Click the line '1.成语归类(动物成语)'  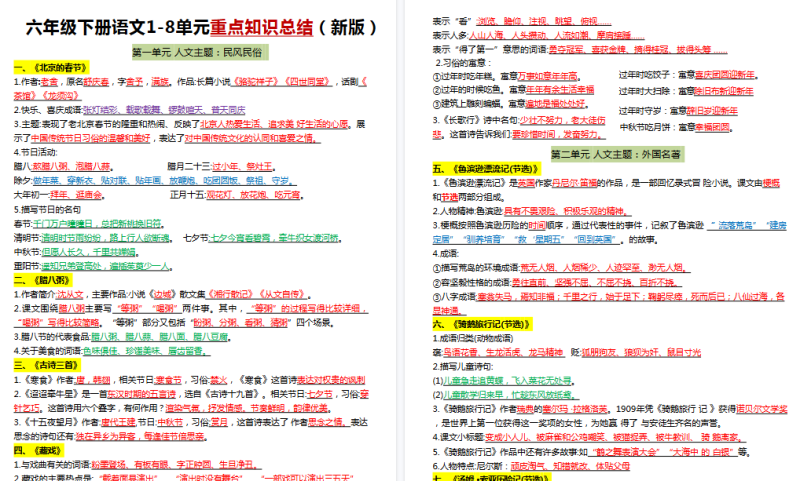(473, 338)
